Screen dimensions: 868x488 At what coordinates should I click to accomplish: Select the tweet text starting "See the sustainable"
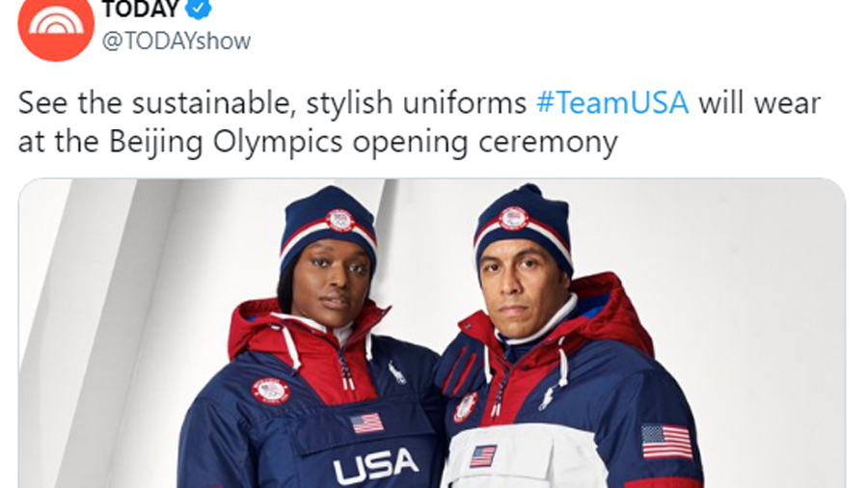pos(420,122)
